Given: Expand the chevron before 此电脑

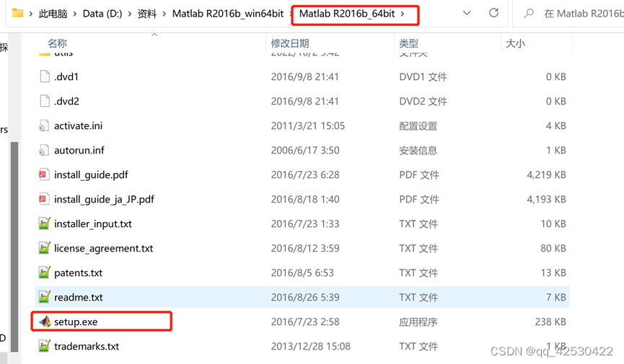Looking at the screenshot, I should (30, 14).
